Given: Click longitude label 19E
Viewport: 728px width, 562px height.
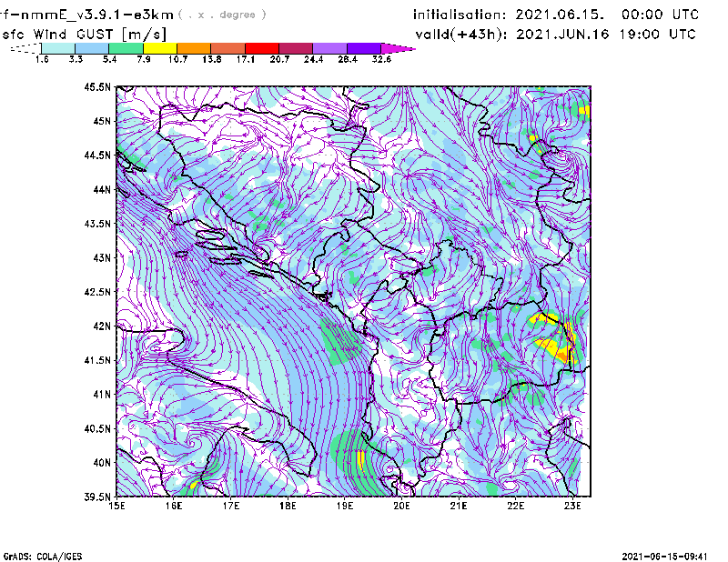Looking at the screenshot, I should point(345,506).
